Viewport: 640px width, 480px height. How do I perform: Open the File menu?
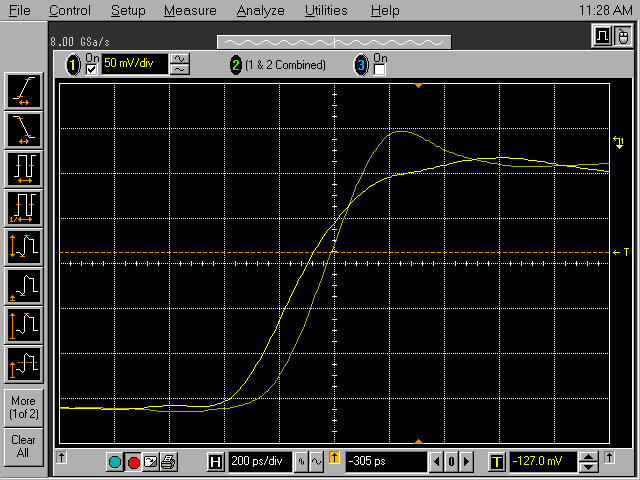(x=19, y=10)
